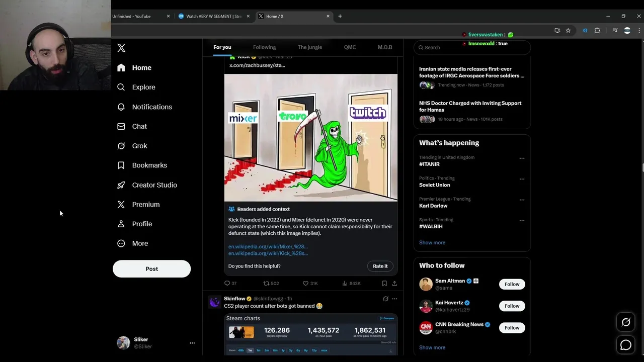Open options for the Karl Darlow trend
The height and width of the screenshot is (362, 644).
tap(522, 200)
